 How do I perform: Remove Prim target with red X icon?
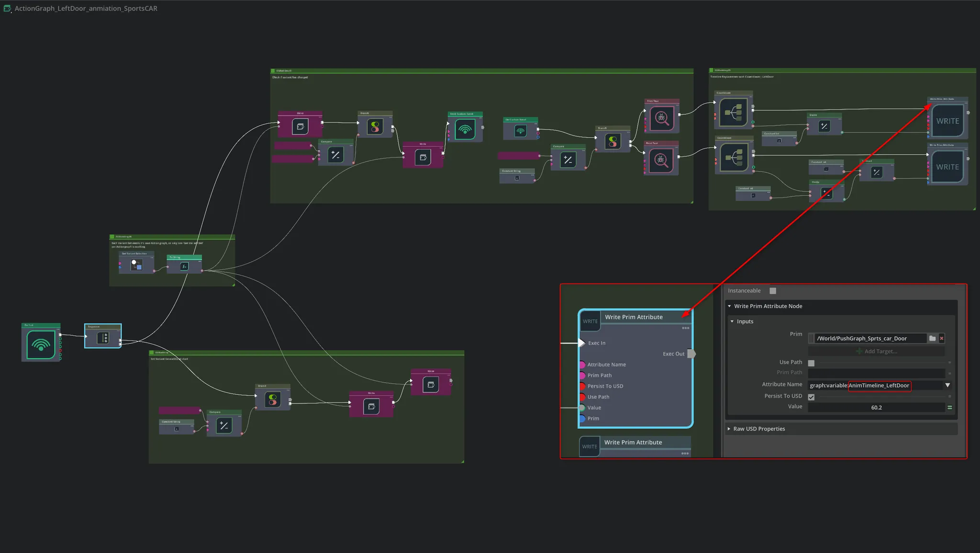point(942,338)
